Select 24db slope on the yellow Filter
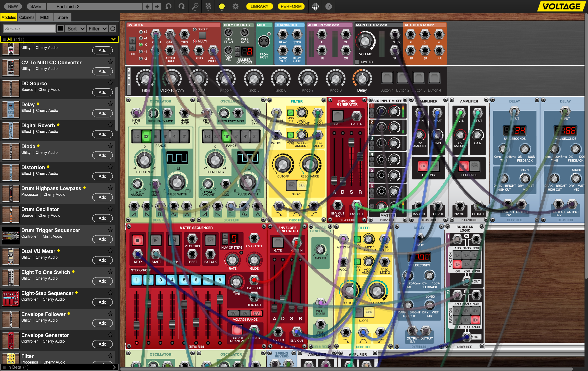The height and width of the screenshot is (371, 588). (x=302, y=185)
